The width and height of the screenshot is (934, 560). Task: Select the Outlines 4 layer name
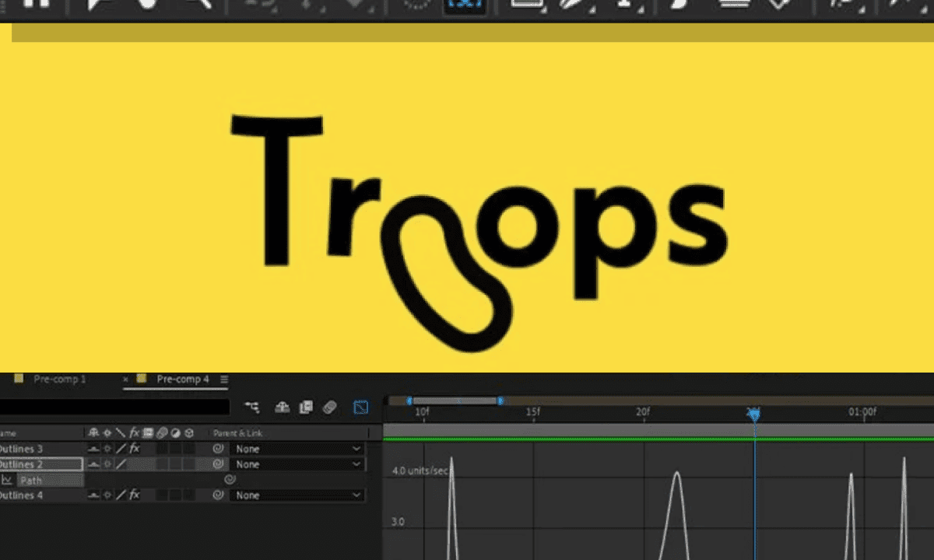coord(19,495)
